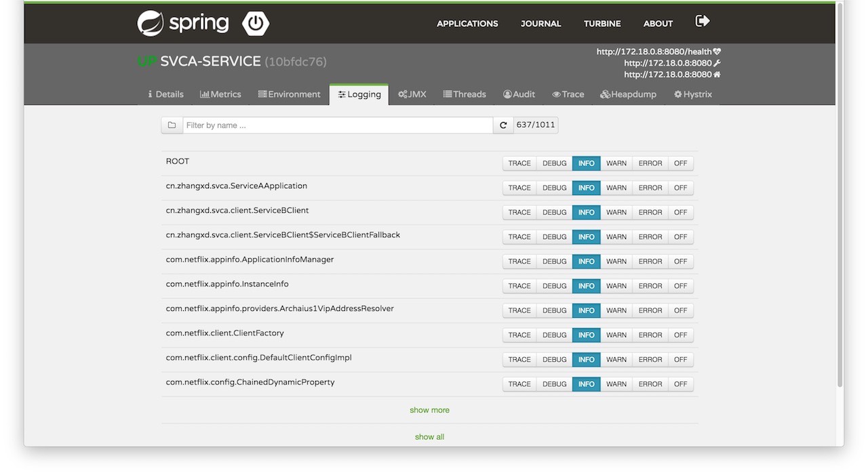The height and width of the screenshot is (475, 868).
Task: Open health URL with heartbeat icon
Action: coord(658,51)
